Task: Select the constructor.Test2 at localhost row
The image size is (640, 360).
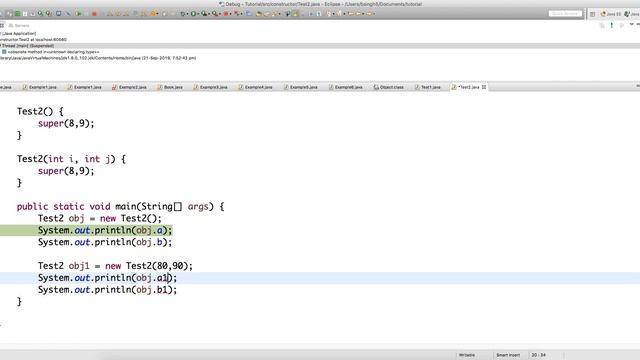Action: (33, 40)
